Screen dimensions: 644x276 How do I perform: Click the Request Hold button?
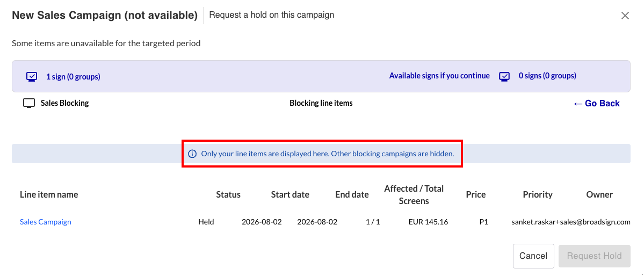click(594, 256)
